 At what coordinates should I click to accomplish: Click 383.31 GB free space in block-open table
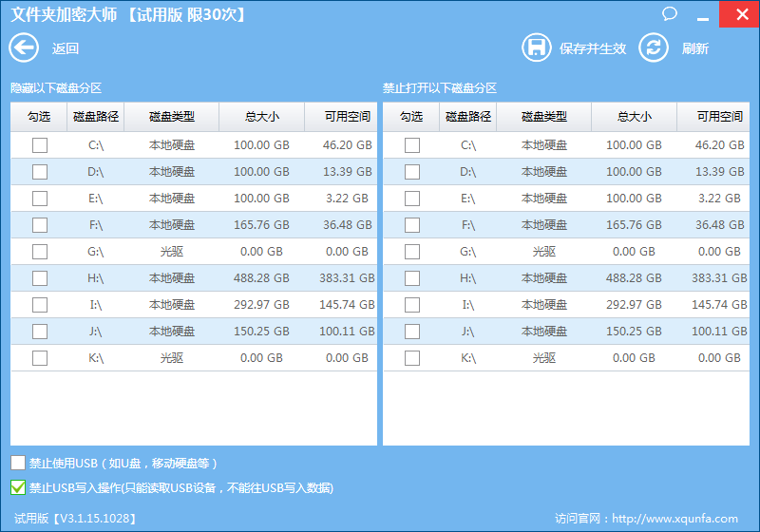[719, 278]
